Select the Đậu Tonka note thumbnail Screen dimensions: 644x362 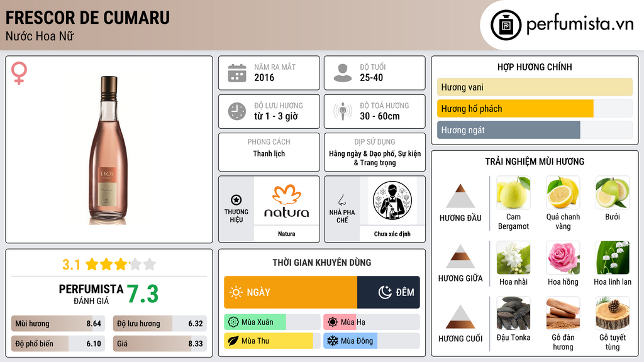pos(513,313)
